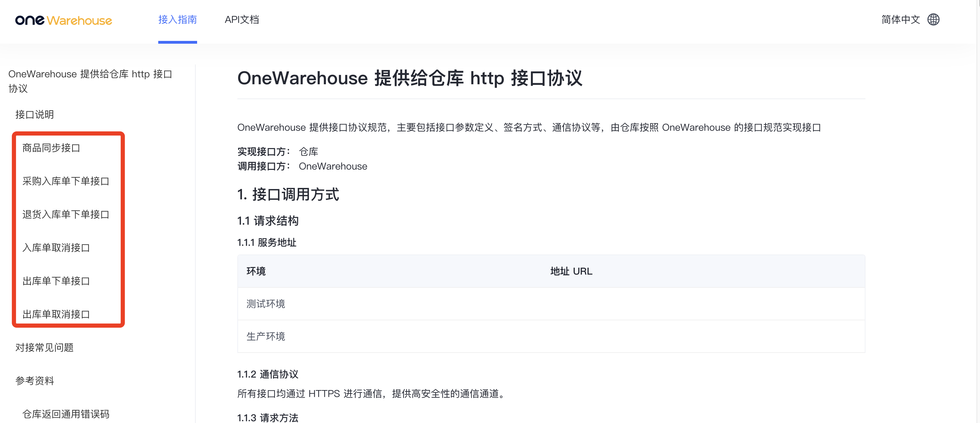Click the heading 1. 接口调用方式
980x423 pixels.
(288, 194)
